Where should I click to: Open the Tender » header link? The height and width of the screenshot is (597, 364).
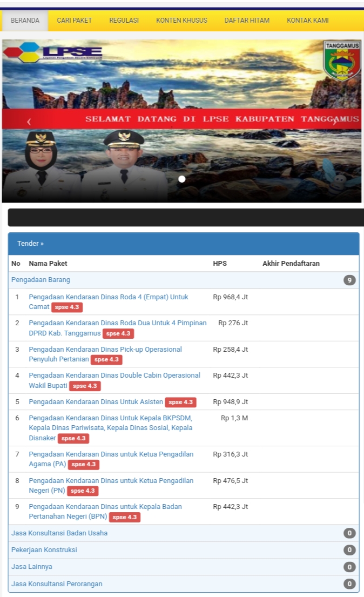click(30, 244)
